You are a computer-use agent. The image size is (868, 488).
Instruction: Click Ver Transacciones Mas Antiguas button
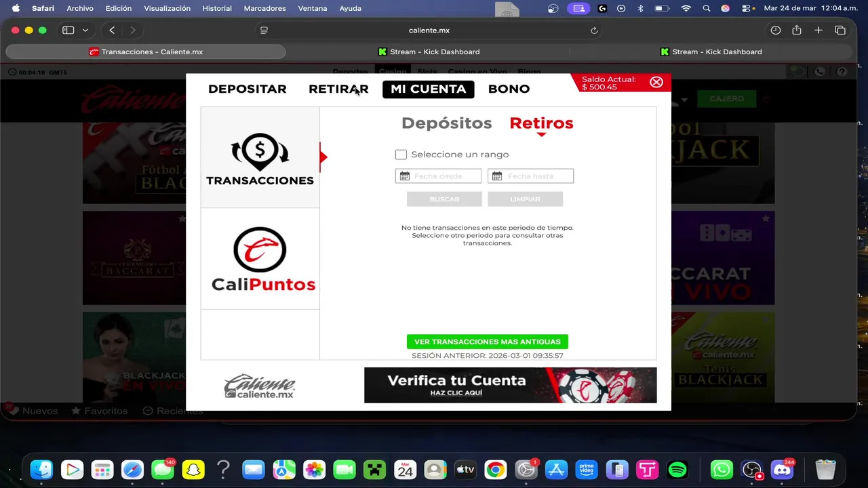pos(488,342)
